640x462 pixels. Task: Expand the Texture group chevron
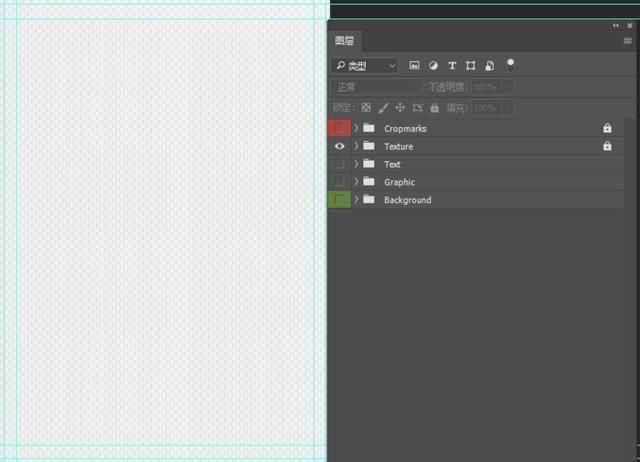coord(356,146)
